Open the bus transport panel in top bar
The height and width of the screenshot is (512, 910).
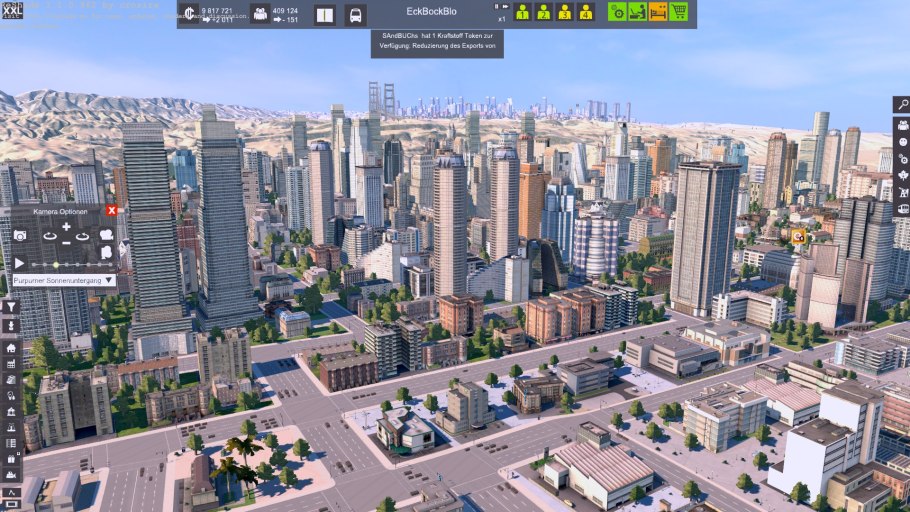tap(354, 15)
